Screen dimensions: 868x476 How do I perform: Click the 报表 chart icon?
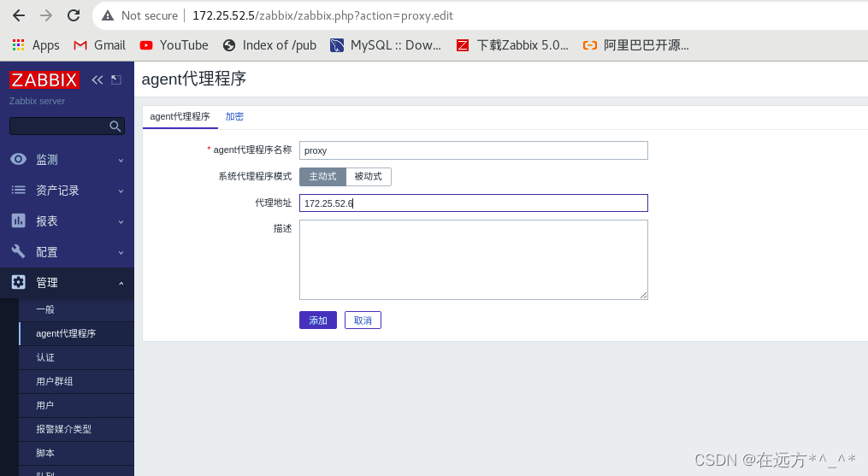point(18,220)
